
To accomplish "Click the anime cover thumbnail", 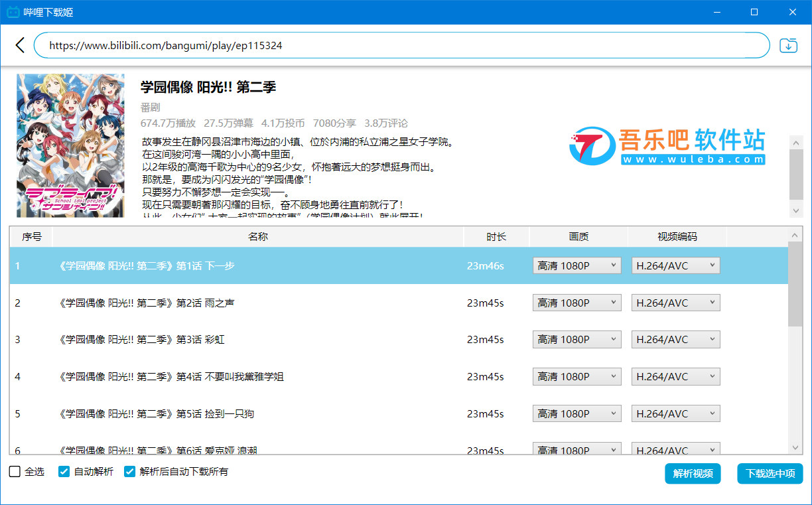I will tap(70, 145).
